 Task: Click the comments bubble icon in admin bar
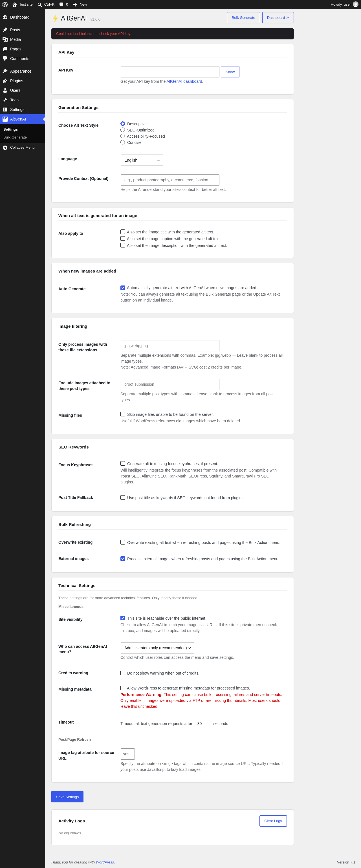[61, 5]
